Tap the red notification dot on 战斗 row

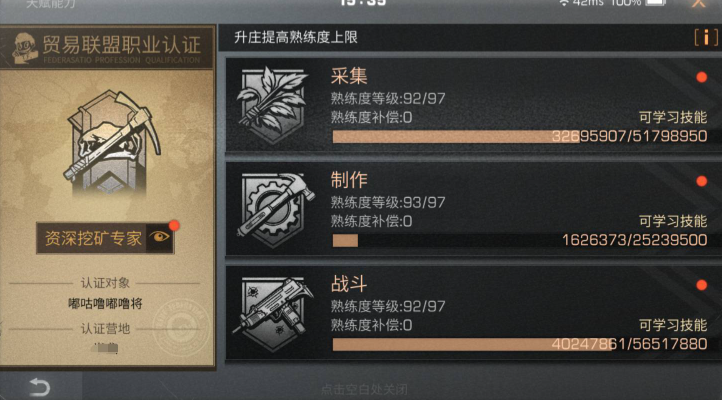[x=701, y=285]
